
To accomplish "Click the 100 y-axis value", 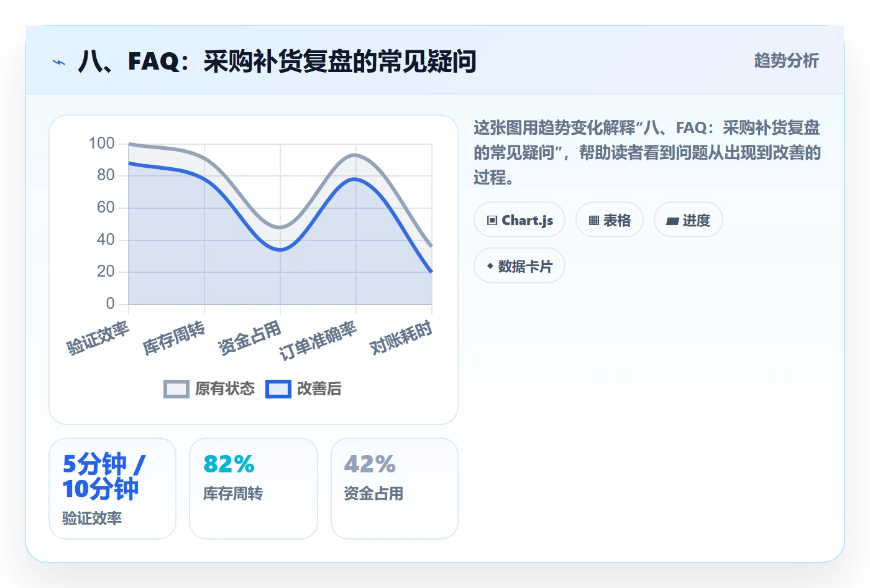I will click(x=101, y=144).
